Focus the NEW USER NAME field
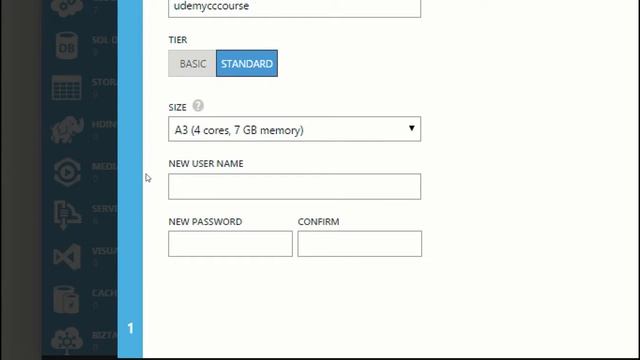This screenshot has height=360, width=640. [x=294, y=187]
